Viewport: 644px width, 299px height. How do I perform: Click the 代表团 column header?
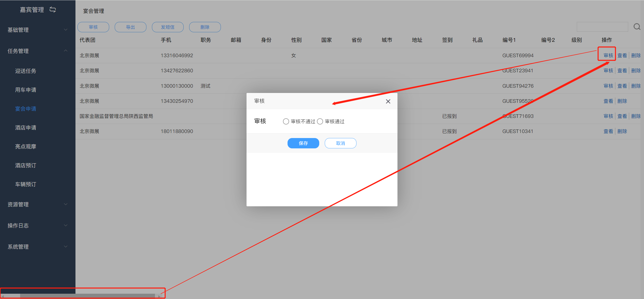point(87,40)
